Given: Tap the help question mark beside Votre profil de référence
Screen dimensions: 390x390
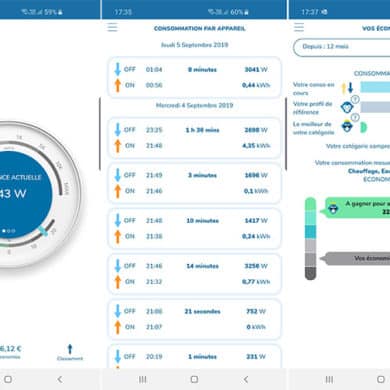Looking at the screenshot, I should [355, 99].
